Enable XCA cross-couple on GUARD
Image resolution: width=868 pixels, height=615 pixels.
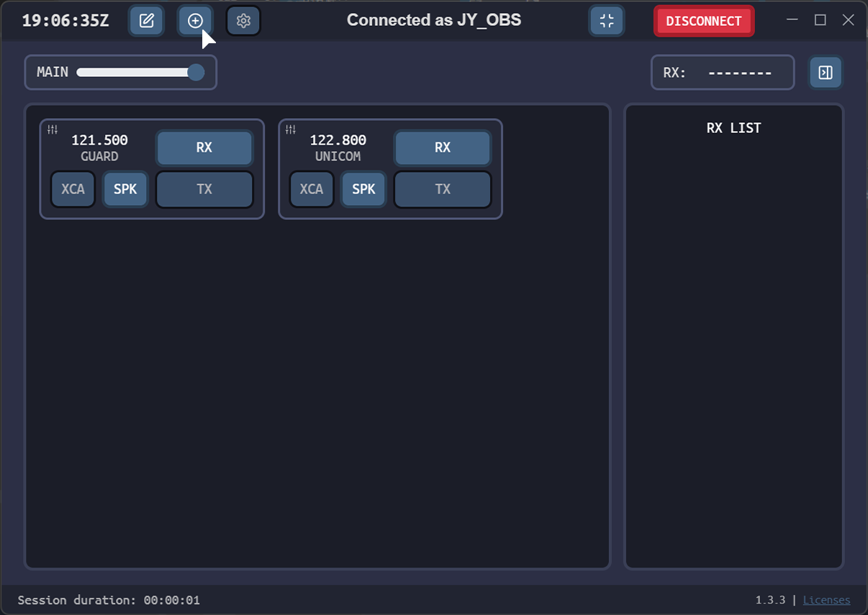73,189
